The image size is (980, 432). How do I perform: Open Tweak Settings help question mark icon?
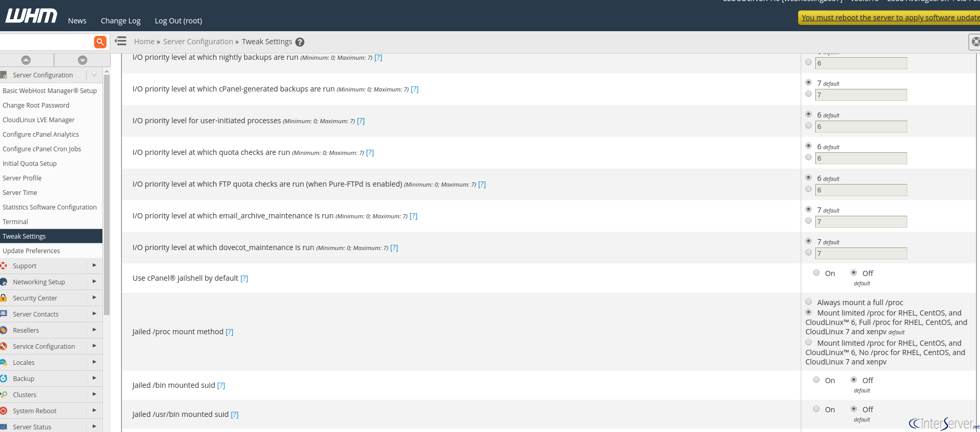300,42
